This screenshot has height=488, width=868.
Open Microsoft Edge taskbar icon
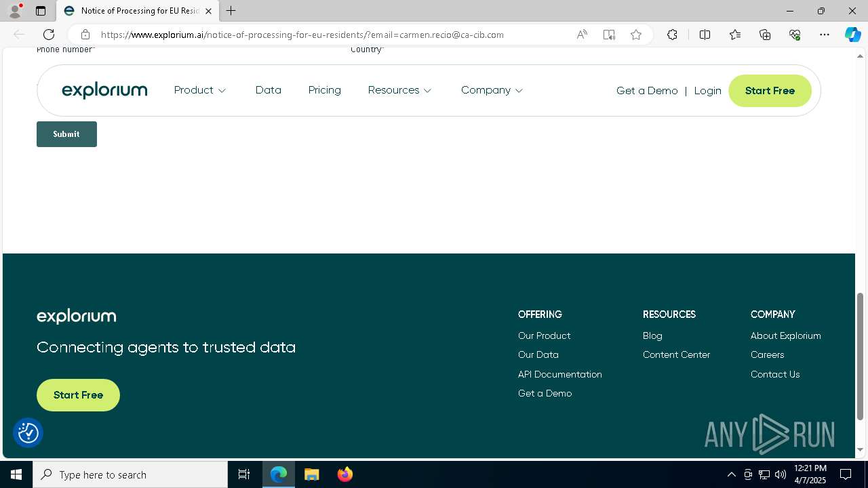[279, 474]
